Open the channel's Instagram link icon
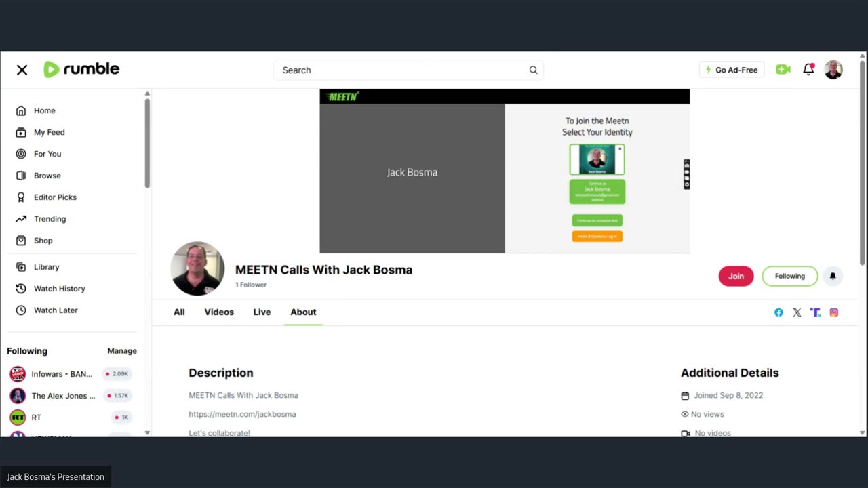 coord(834,312)
